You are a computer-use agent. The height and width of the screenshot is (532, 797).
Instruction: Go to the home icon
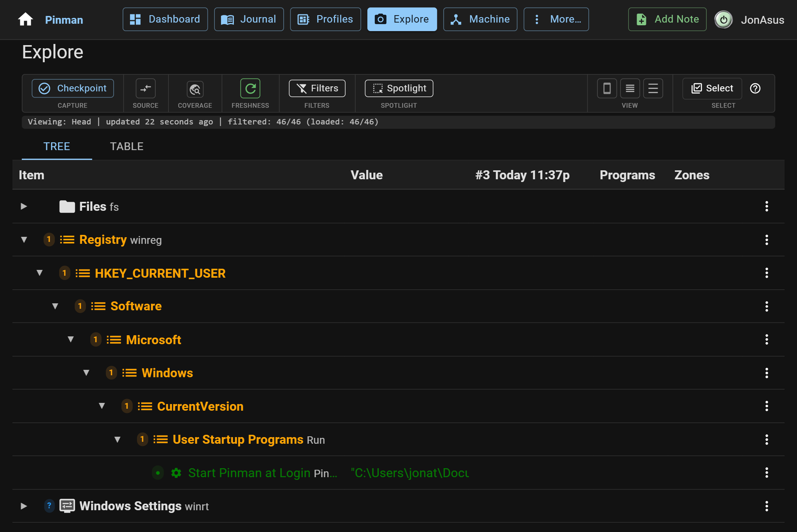(25, 19)
